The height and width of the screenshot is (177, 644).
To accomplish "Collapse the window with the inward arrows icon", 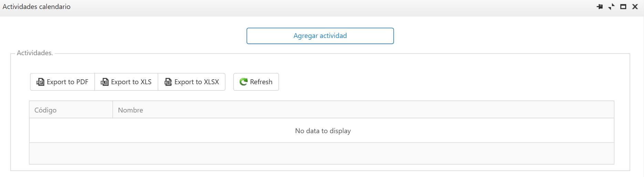I will tap(611, 7).
